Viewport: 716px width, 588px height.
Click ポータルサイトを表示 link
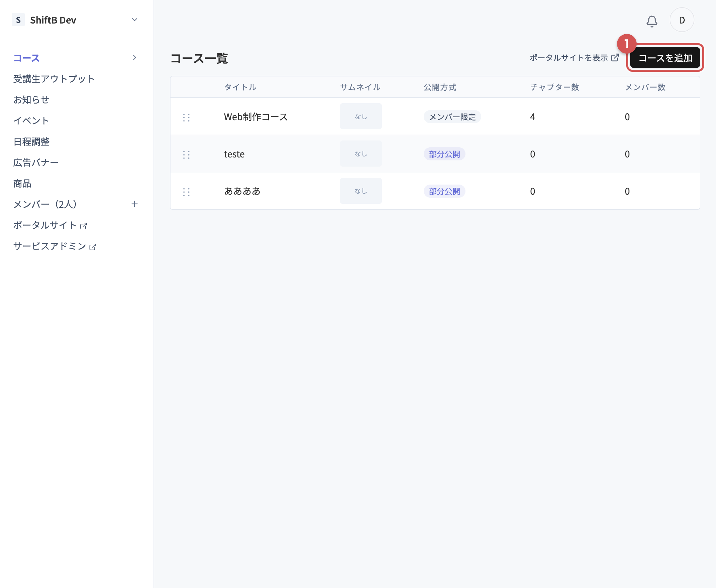(569, 58)
